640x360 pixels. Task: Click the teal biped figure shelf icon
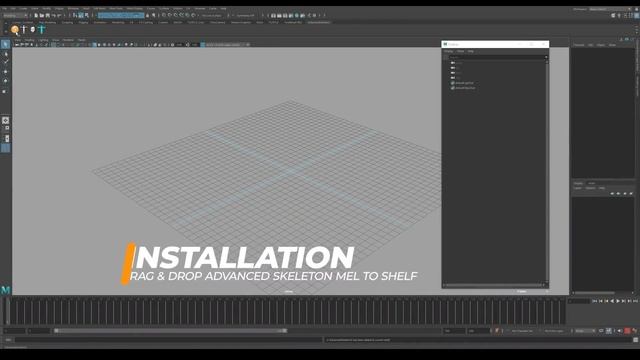(x=41, y=29)
